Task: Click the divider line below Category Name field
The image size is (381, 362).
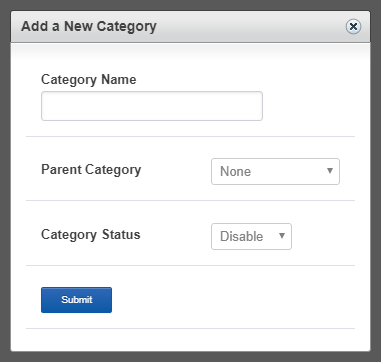Action: pos(190,136)
